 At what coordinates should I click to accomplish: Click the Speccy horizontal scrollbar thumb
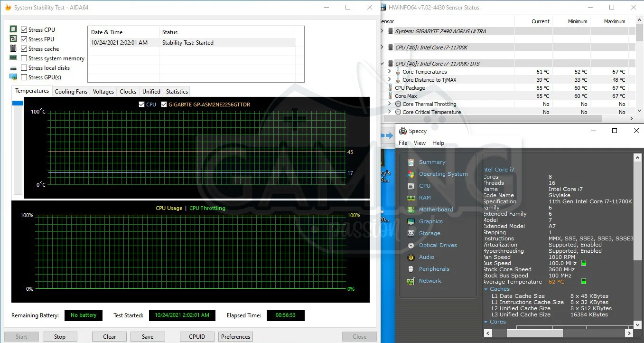point(534,333)
